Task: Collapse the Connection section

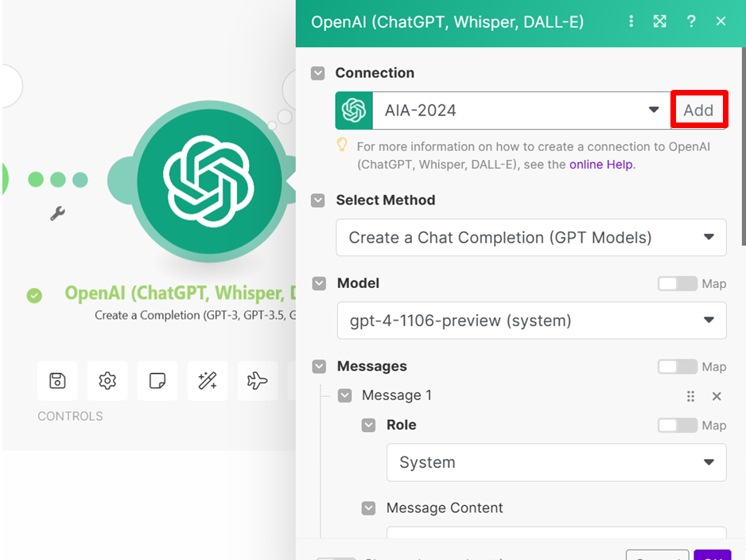Action: (x=318, y=73)
